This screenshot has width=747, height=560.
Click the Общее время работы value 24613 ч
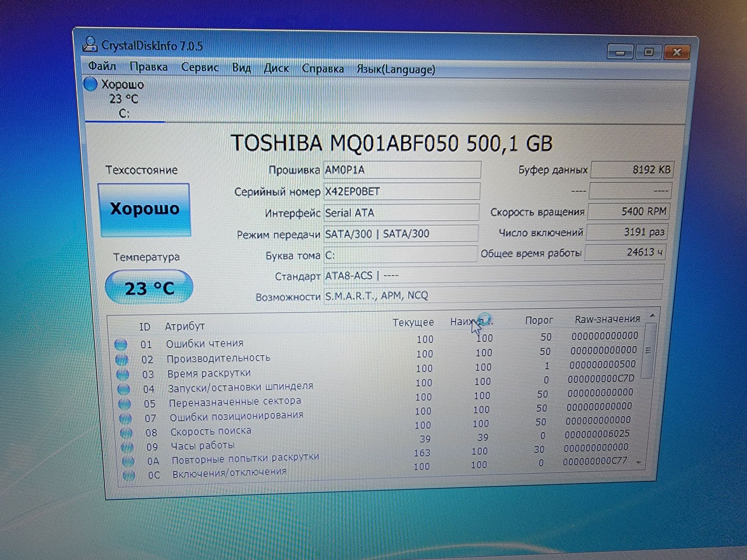pyautogui.click(x=625, y=252)
